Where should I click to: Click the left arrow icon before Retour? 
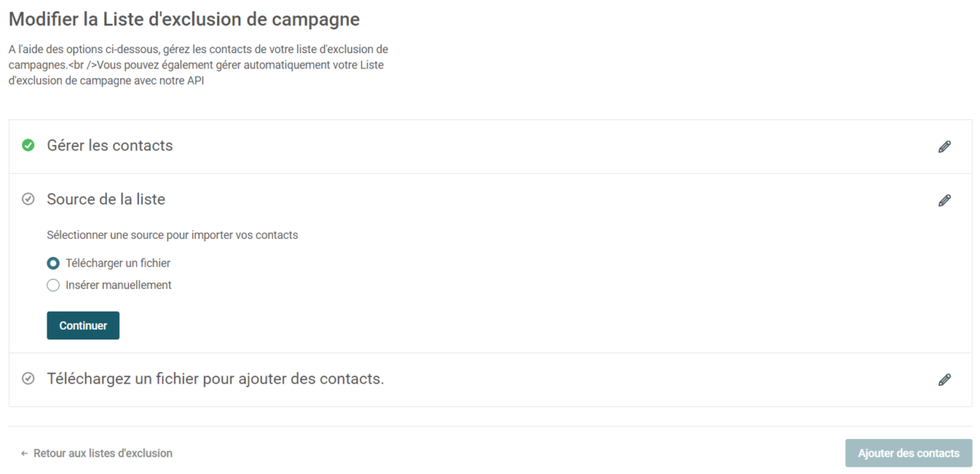point(24,454)
